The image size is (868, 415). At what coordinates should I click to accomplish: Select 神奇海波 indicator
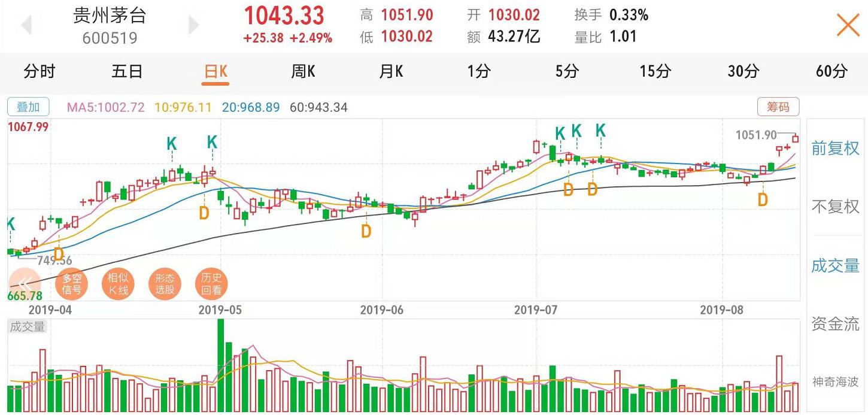pyautogui.click(x=835, y=381)
